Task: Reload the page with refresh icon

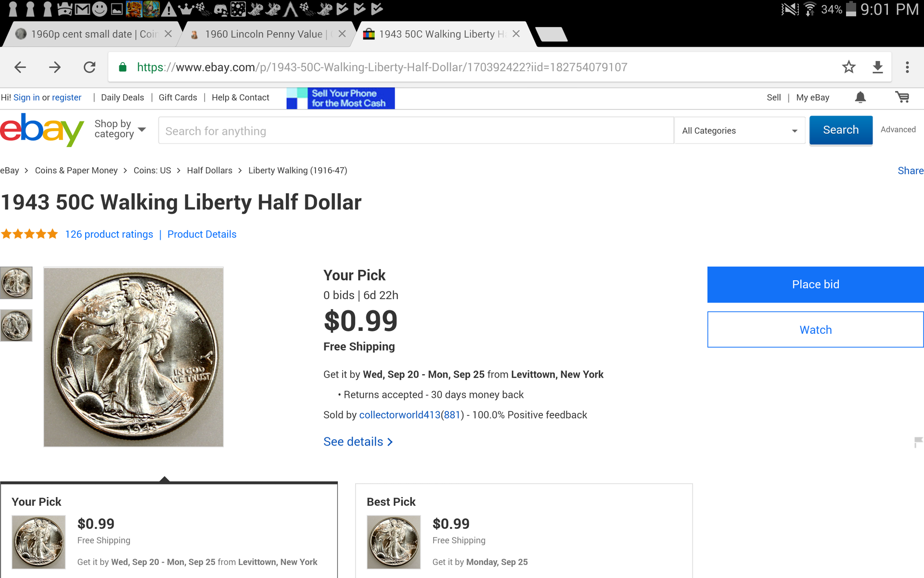Action: [90, 67]
